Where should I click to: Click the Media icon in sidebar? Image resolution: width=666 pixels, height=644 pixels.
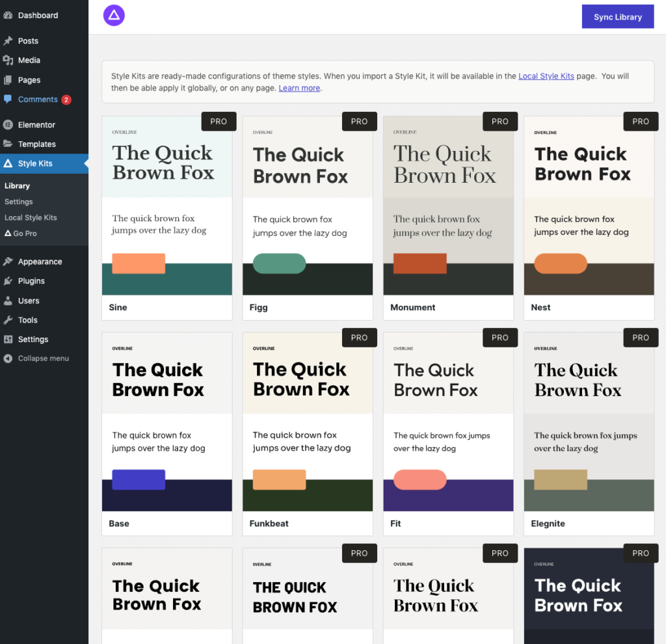[x=8, y=60]
